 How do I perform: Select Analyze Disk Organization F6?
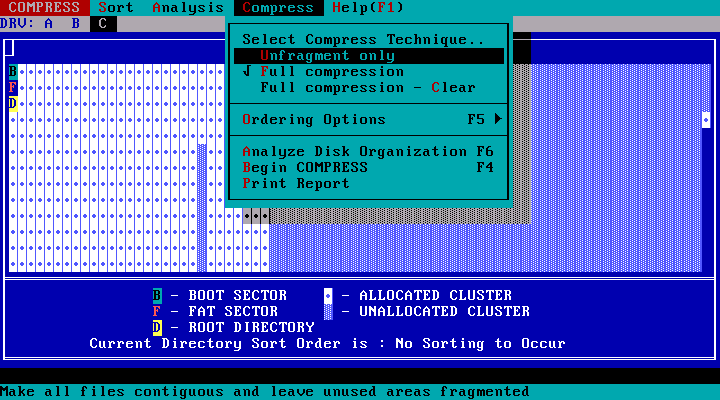tap(369, 152)
